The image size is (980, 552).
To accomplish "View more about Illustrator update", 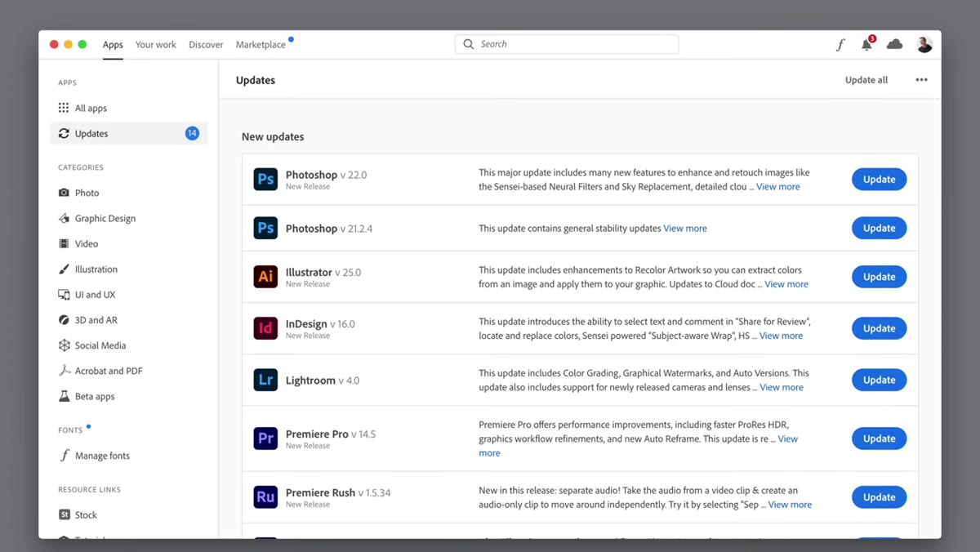I will point(786,284).
